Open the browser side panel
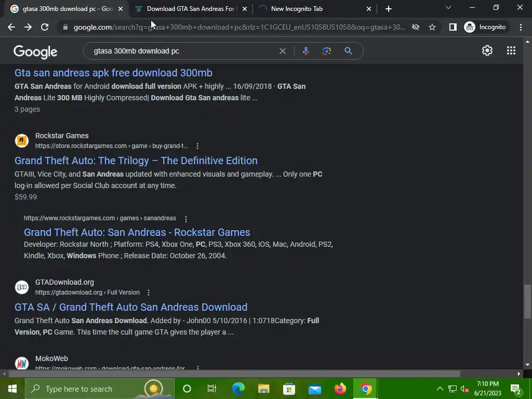This screenshot has height=399, width=532. [453, 27]
